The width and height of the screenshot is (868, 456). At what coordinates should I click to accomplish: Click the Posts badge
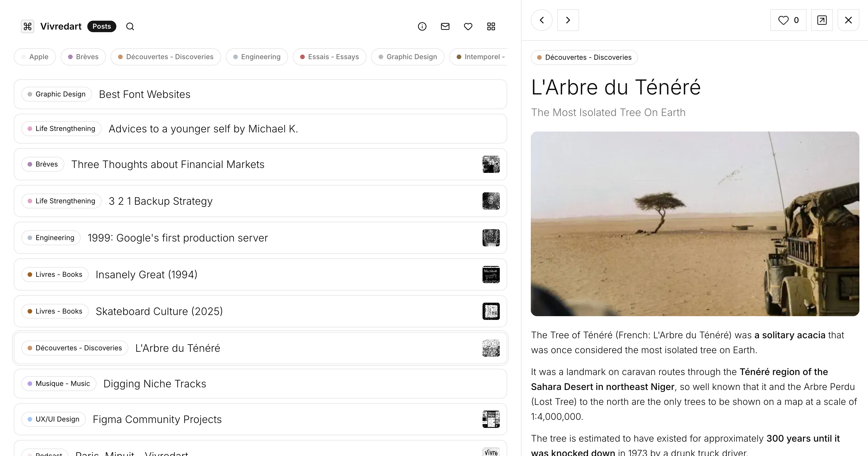tap(101, 26)
